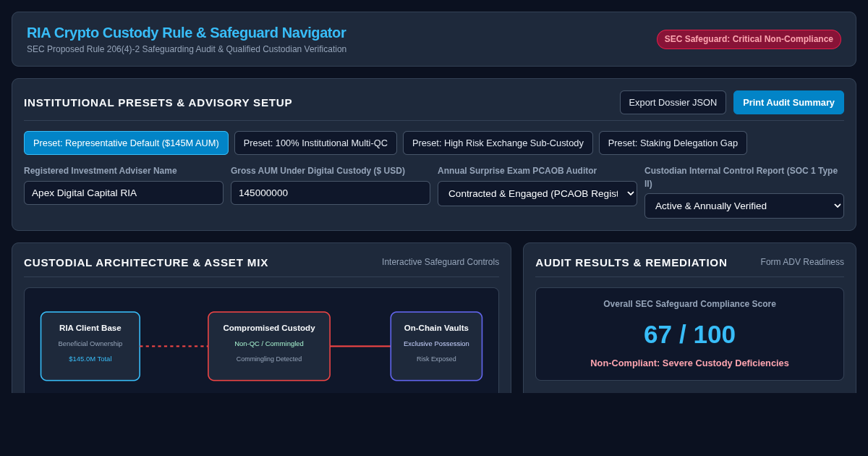The height and width of the screenshot is (456, 868).
Task: Choose High Risk Exchange Sub-Custody preset
Action: [x=498, y=143]
